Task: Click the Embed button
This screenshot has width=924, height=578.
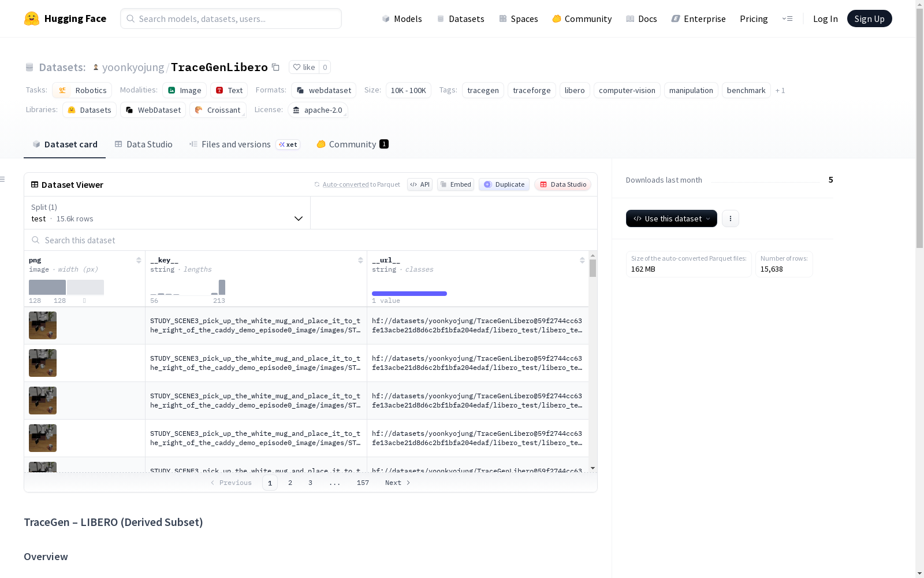Action: (456, 184)
